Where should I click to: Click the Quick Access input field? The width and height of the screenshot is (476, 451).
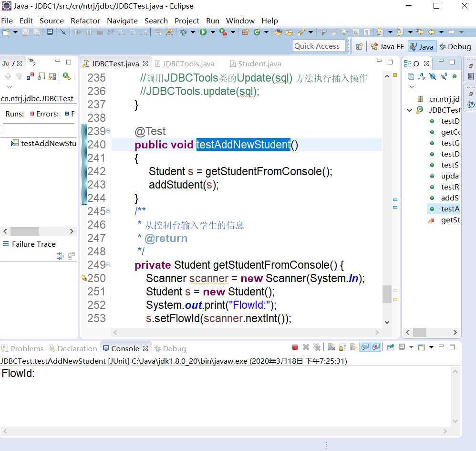coord(319,46)
